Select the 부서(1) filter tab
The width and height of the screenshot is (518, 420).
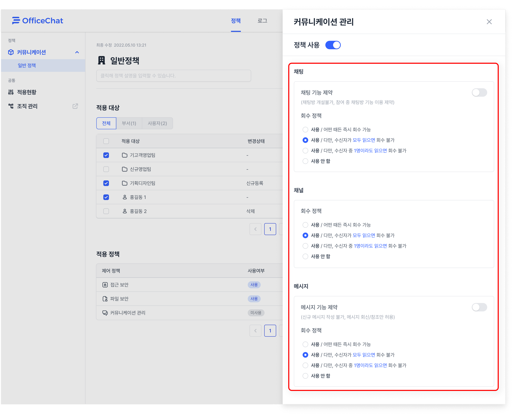point(129,123)
